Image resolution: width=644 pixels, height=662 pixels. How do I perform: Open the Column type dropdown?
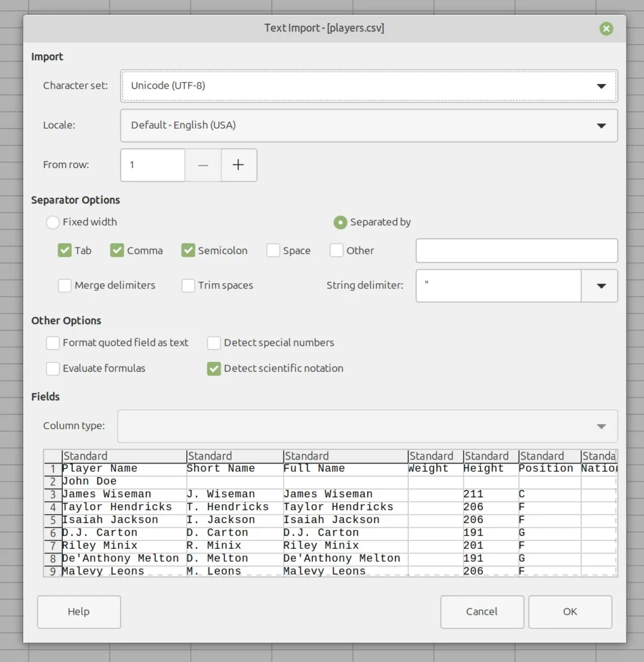pyautogui.click(x=367, y=426)
